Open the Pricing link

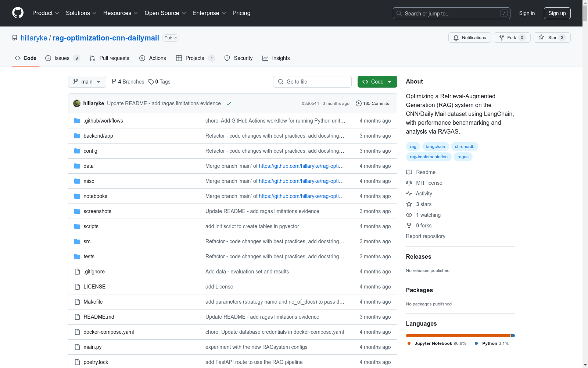pos(241,13)
